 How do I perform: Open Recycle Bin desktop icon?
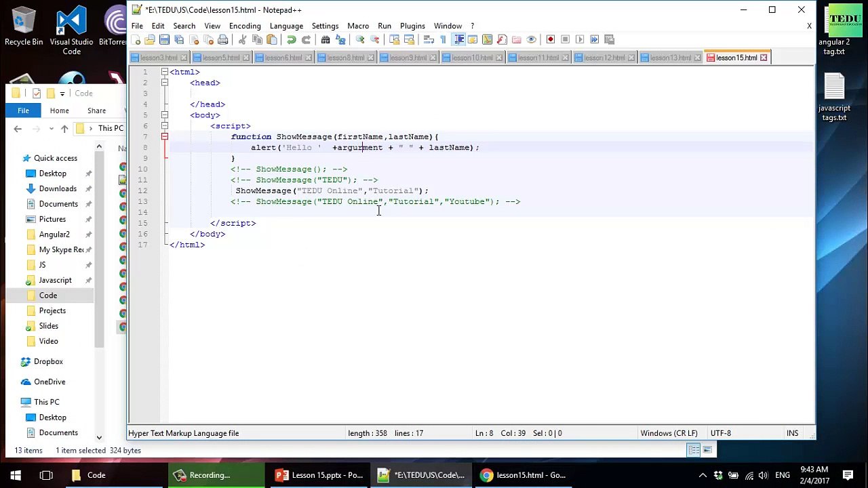click(24, 26)
